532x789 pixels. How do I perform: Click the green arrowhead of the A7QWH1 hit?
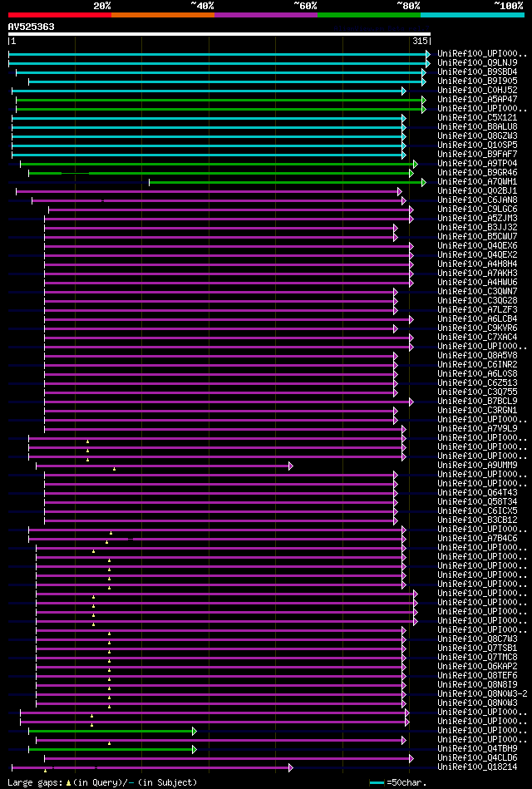pyautogui.click(x=424, y=182)
